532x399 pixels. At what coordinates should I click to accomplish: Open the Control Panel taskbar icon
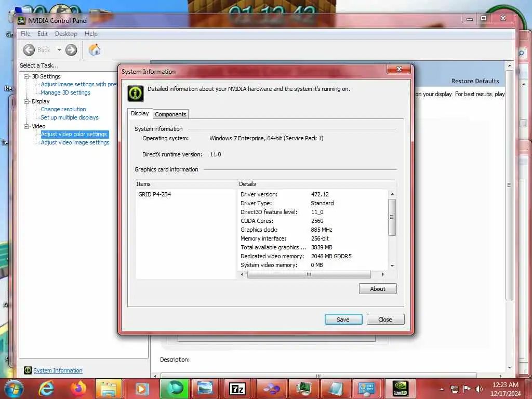click(x=367, y=389)
